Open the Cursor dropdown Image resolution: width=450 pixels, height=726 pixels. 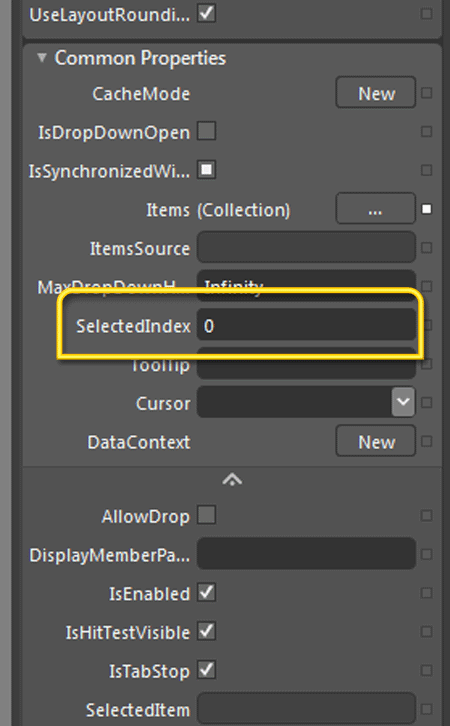[403, 402]
